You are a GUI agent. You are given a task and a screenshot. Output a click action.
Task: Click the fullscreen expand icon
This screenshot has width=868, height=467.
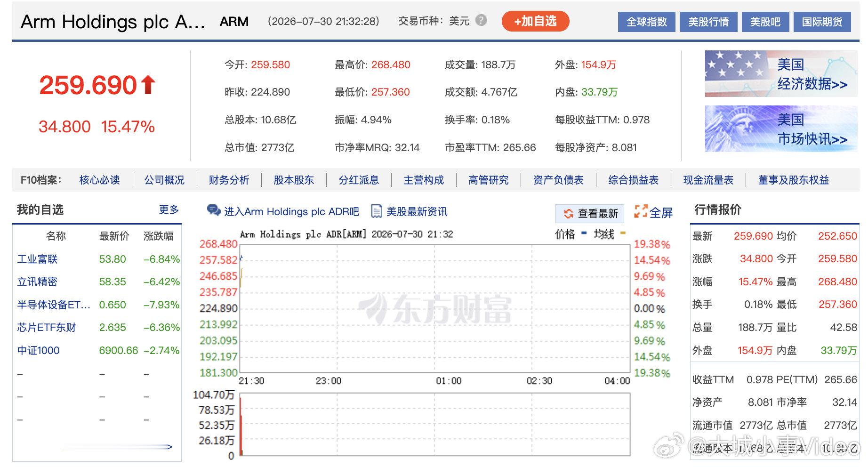coord(641,211)
